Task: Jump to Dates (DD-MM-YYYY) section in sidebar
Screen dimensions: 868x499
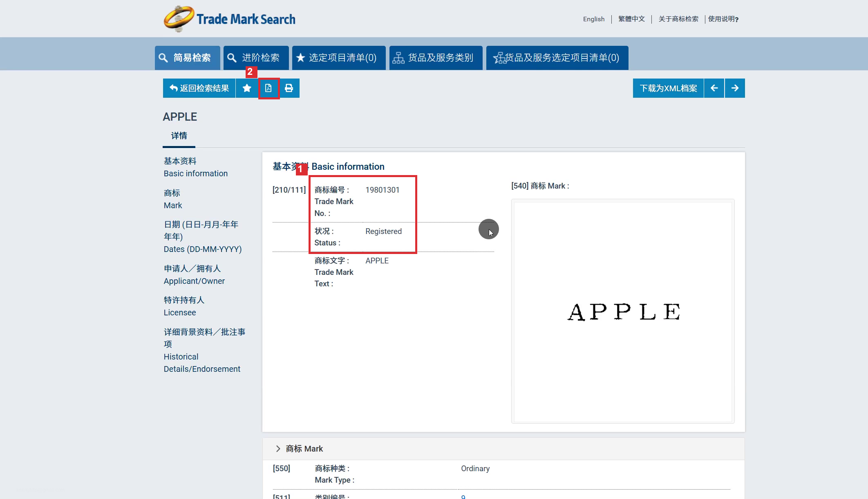Action: pyautogui.click(x=203, y=237)
